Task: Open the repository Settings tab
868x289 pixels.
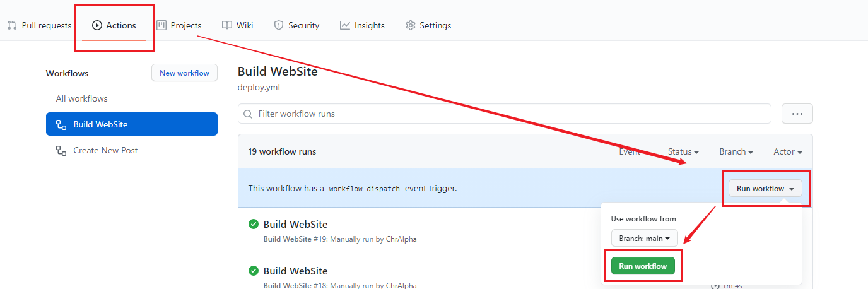Action: (x=428, y=25)
